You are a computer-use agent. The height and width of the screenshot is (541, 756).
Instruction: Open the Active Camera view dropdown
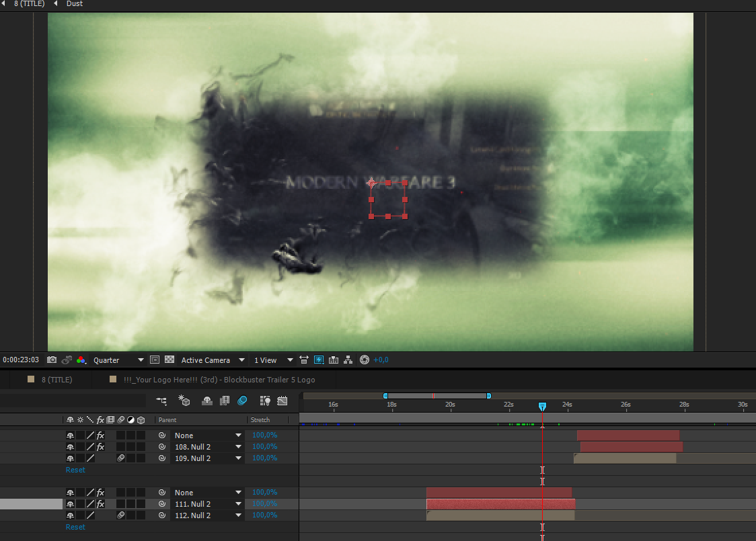(x=213, y=360)
